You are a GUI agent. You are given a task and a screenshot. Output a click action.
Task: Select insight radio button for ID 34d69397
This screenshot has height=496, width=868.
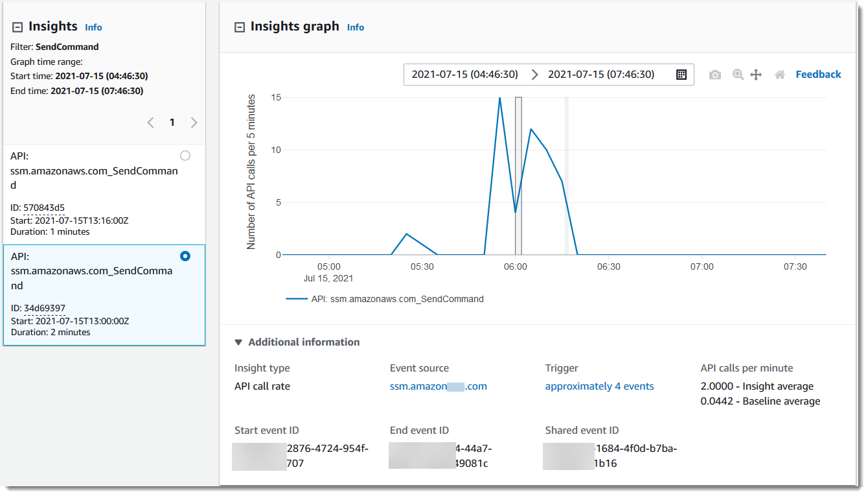185,256
